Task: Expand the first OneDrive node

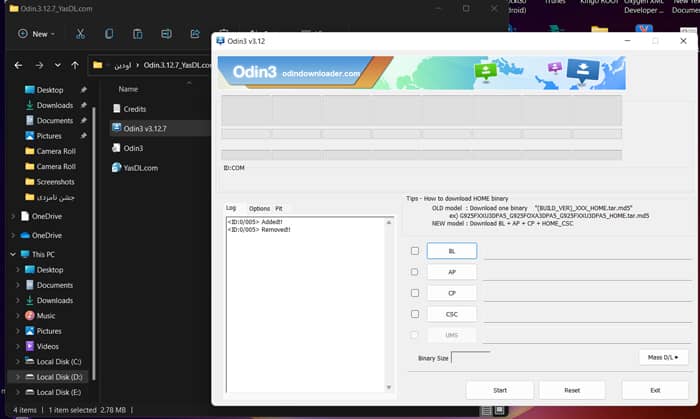Action: pos(13,216)
